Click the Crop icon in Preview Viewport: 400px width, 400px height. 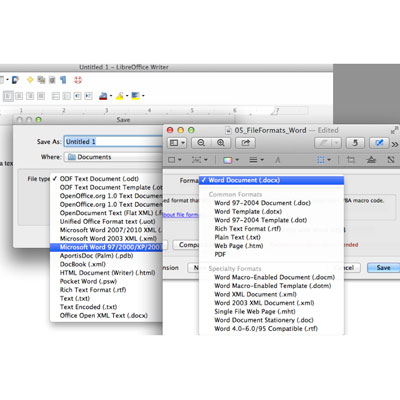pos(351,160)
